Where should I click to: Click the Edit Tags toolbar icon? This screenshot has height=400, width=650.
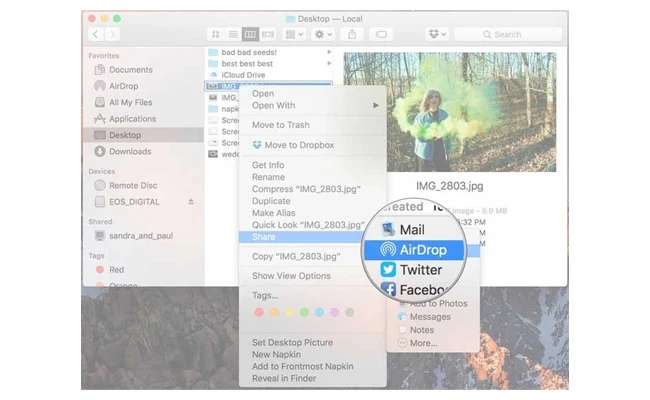click(x=380, y=34)
